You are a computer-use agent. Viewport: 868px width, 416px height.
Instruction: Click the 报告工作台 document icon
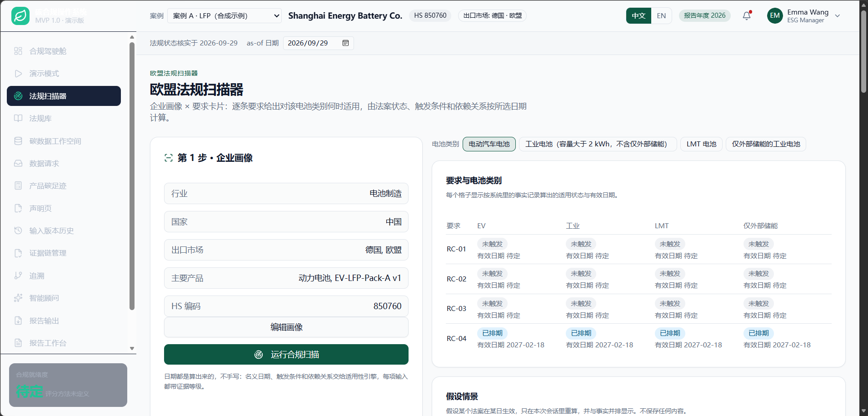point(18,343)
